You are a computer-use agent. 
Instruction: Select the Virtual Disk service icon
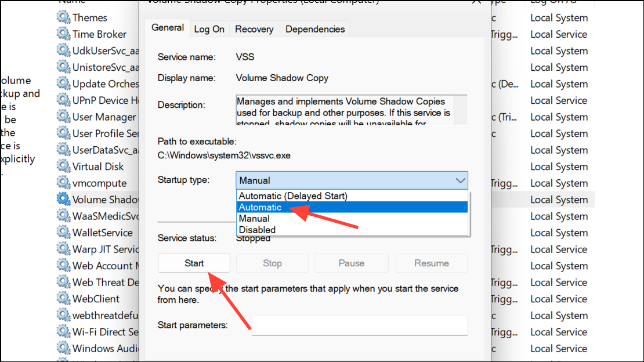click(63, 166)
